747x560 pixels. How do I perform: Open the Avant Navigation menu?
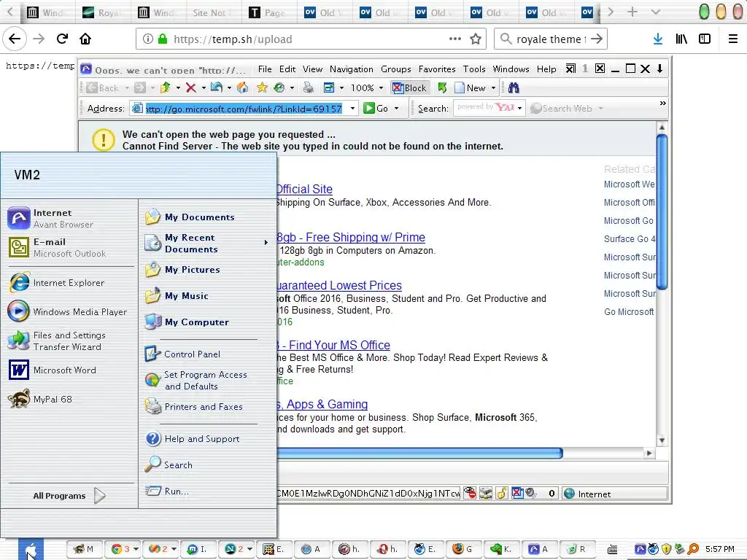351,69
